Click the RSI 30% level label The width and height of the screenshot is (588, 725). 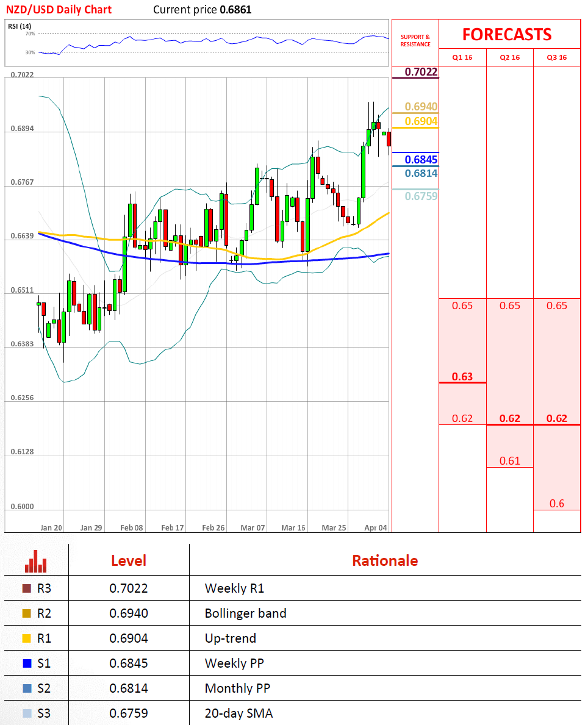[x=30, y=52]
